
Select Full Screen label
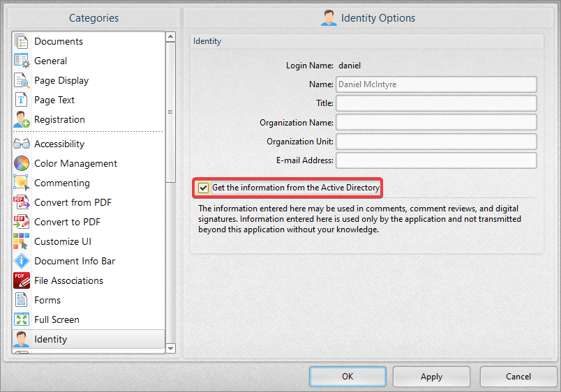(57, 319)
